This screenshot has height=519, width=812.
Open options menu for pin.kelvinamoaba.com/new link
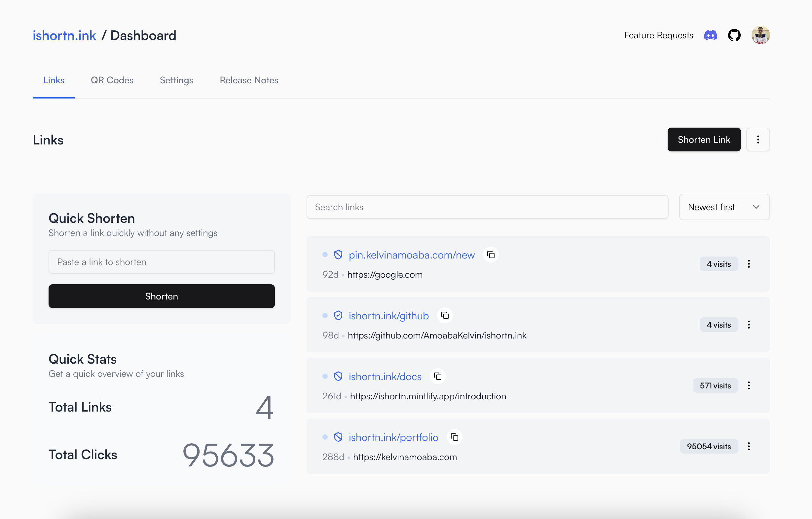tap(749, 264)
